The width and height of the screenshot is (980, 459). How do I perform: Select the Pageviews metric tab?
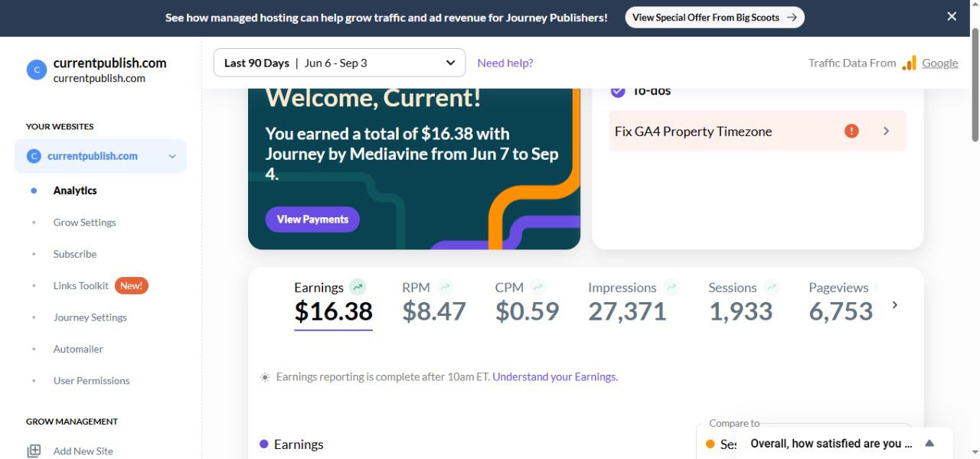click(x=840, y=301)
